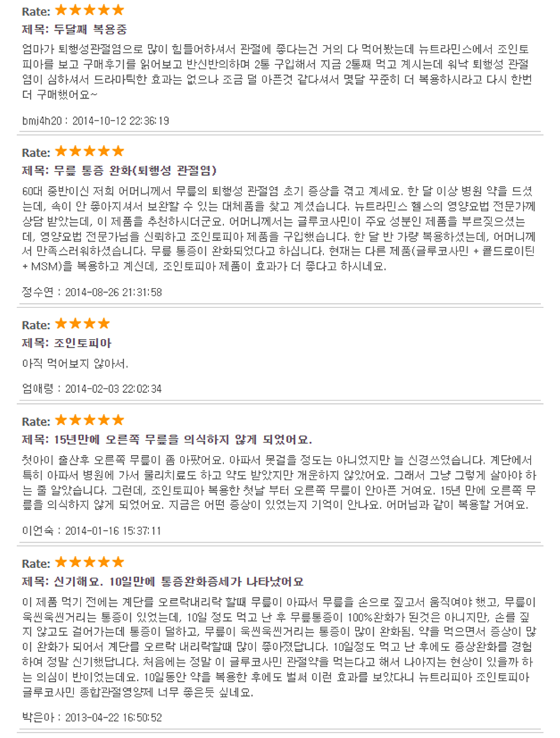
Task: Click the timestamp 2014-08-26 21:31:58
Action: tap(113, 292)
